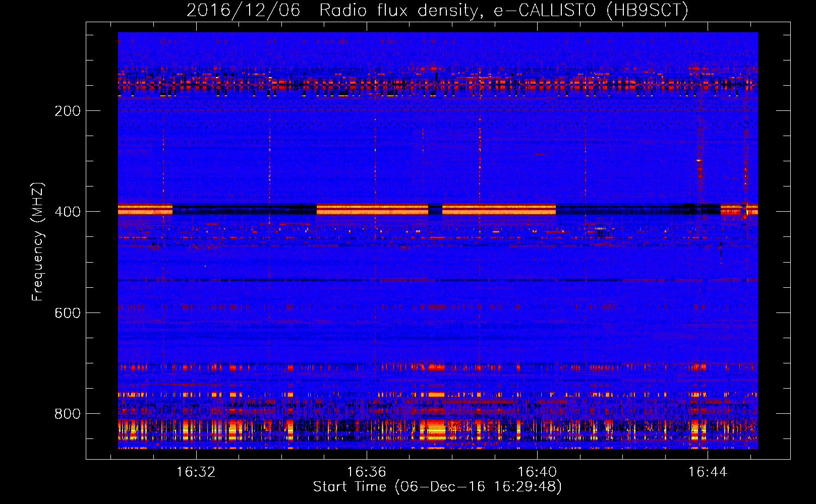Viewport: 816px width, 504px height.
Task: Click the 800 frequency tick label
Action: (68, 414)
